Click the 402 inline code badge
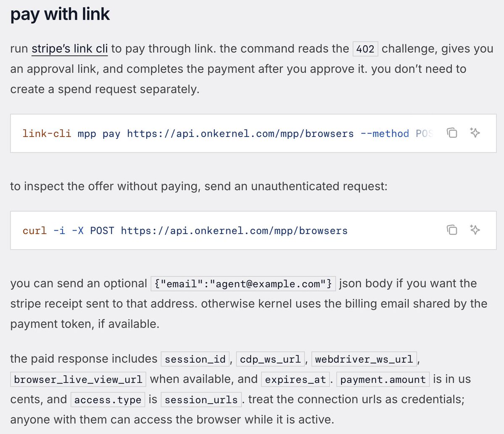Image resolution: width=504 pixels, height=434 pixels. (365, 49)
